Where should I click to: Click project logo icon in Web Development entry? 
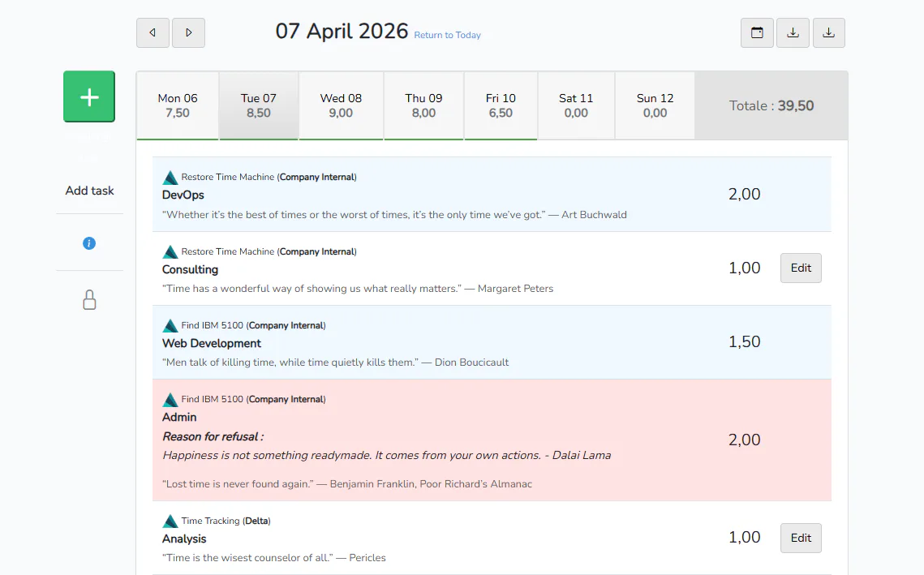170,325
